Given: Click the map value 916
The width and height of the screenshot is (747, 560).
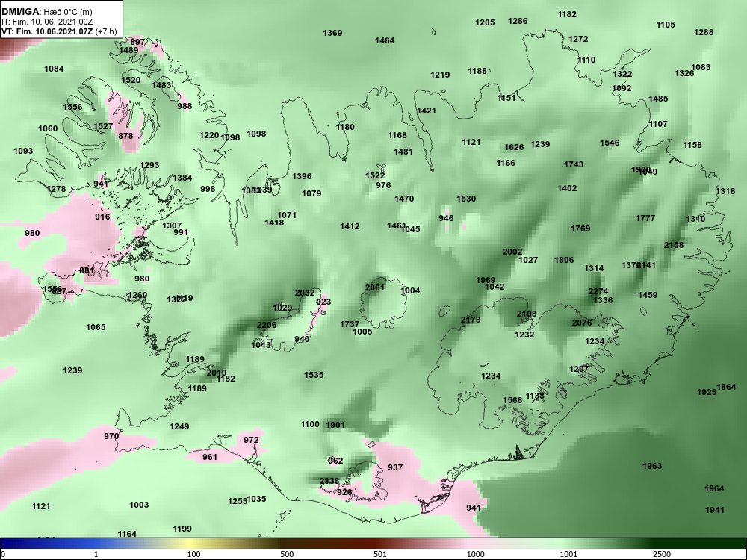Looking at the screenshot, I should [102, 217].
